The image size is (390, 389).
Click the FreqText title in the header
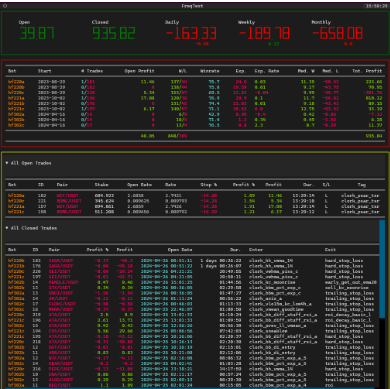(x=192, y=6)
